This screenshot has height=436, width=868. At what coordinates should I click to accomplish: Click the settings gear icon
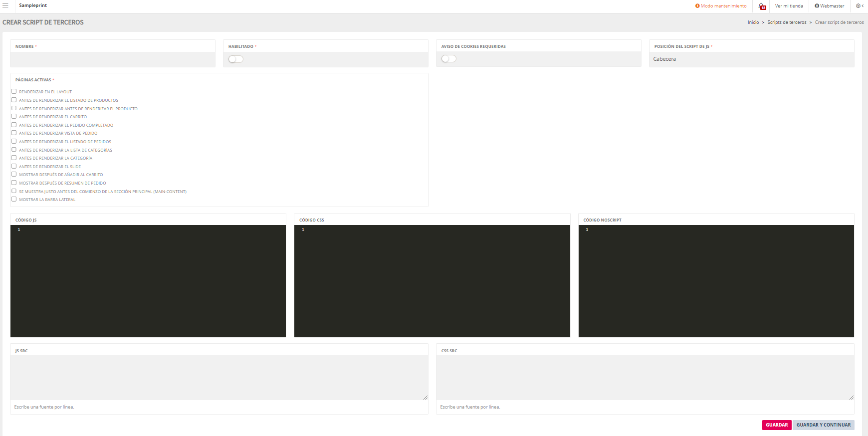(x=858, y=6)
